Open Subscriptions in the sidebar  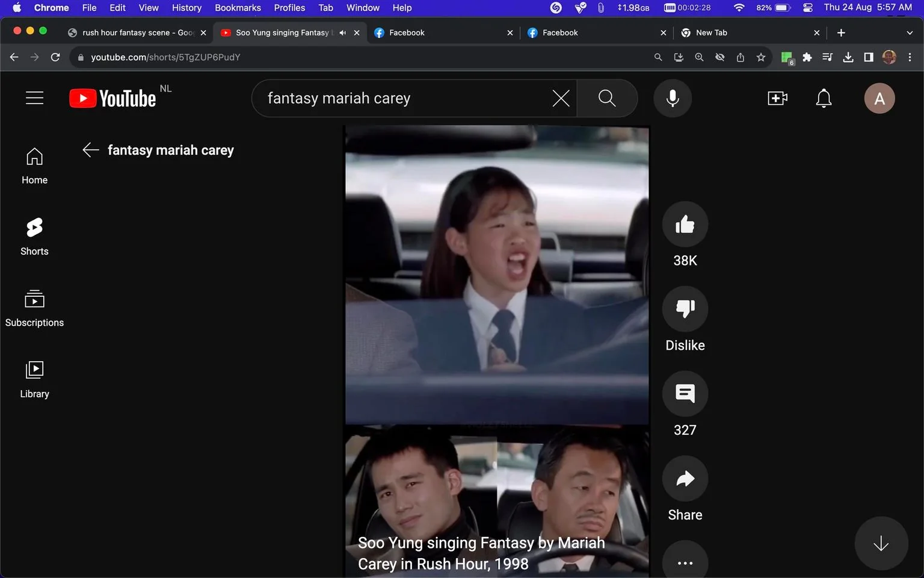pyautogui.click(x=34, y=308)
